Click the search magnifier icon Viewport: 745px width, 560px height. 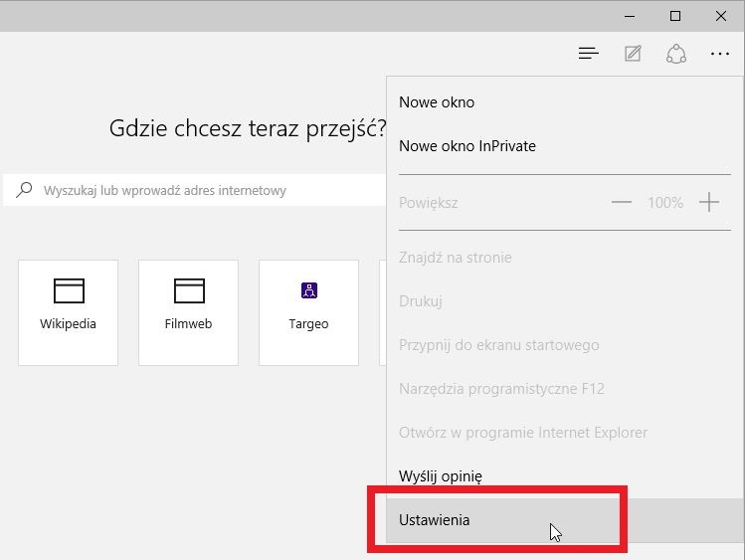coord(24,190)
